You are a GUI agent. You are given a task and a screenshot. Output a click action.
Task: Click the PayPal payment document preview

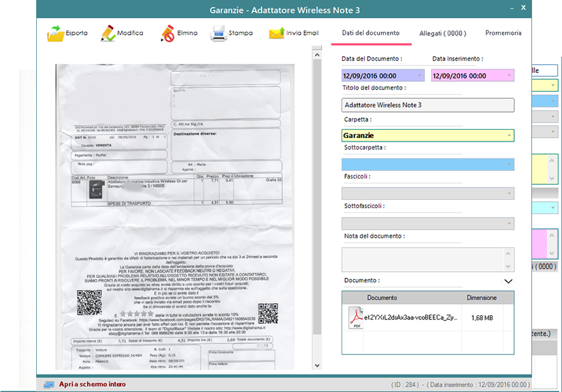click(x=175, y=212)
